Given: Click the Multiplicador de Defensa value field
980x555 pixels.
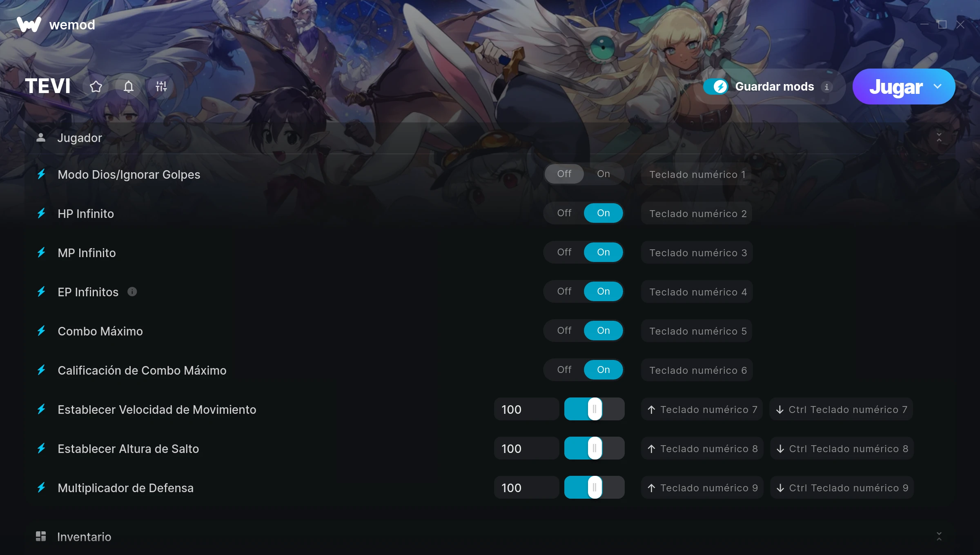Looking at the screenshot, I should [x=526, y=487].
